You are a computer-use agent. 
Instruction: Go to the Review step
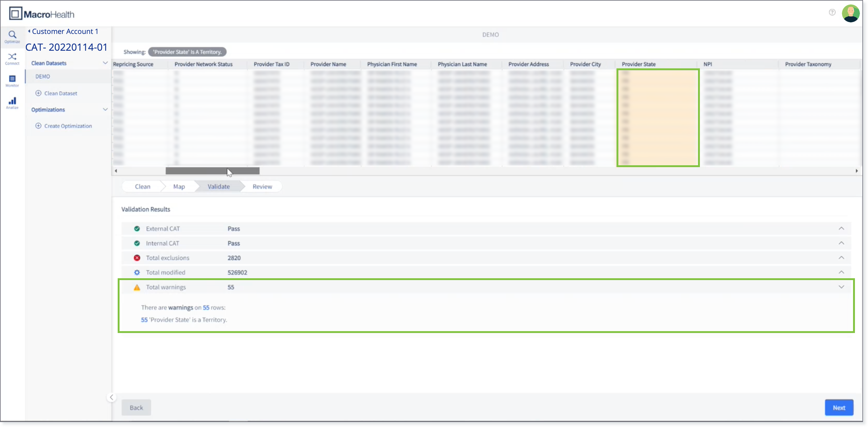[262, 186]
